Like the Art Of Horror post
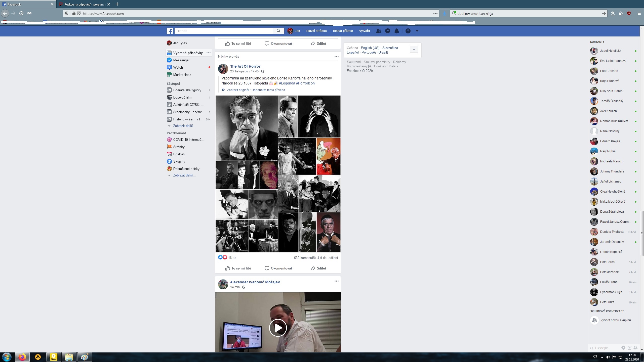The width and height of the screenshot is (644, 362). tap(238, 268)
